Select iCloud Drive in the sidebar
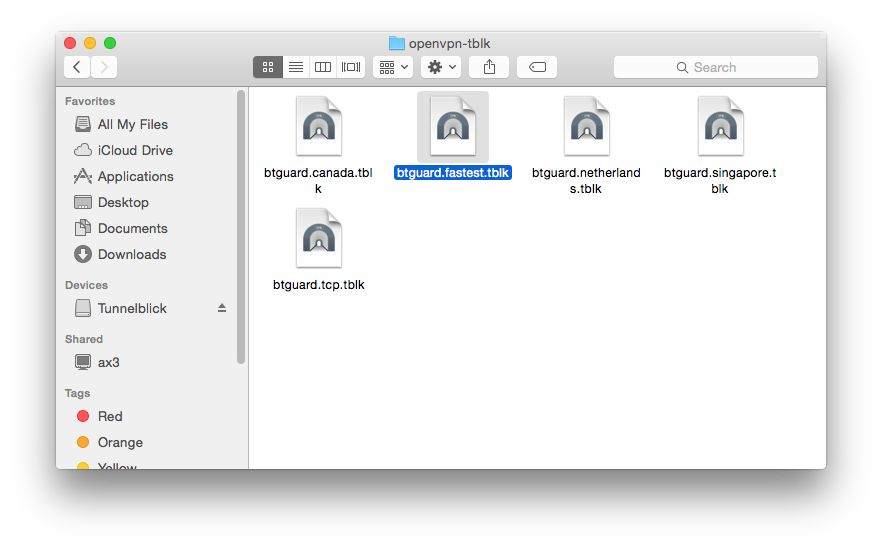The width and height of the screenshot is (882, 549). [135, 150]
